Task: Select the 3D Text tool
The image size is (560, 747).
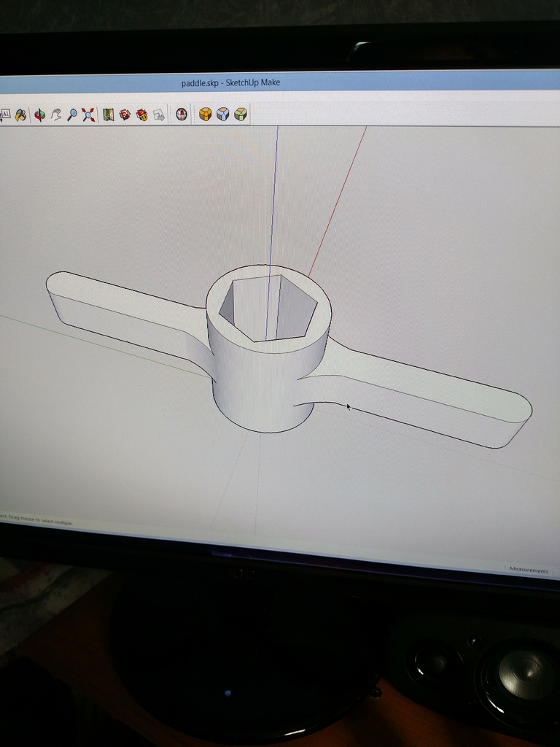Action: [5, 115]
